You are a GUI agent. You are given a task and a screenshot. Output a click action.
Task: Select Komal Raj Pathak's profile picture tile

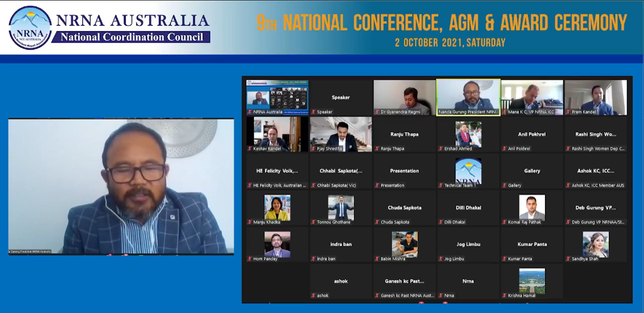(532, 207)
